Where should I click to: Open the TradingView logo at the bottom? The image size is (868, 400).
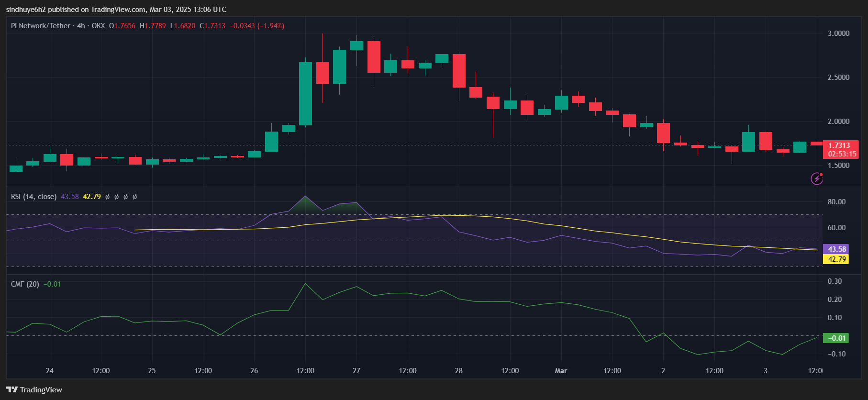click(x=34, y=389)
